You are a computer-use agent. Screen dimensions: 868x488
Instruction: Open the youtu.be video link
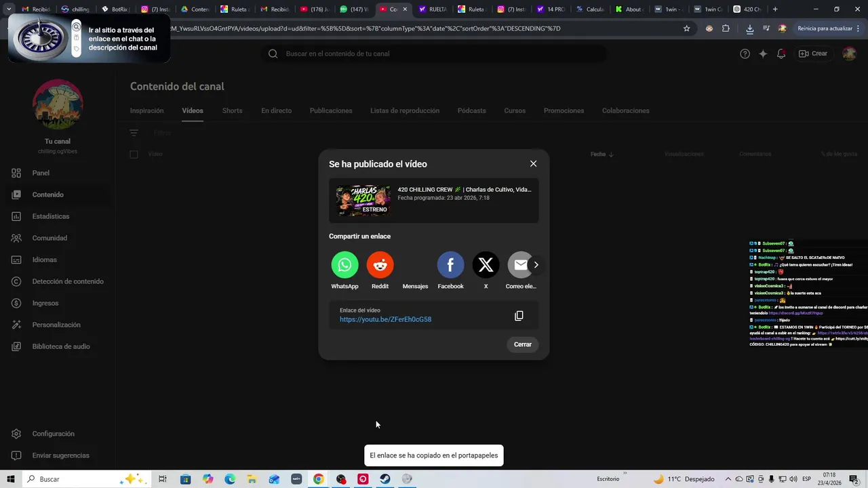point(385,319)
